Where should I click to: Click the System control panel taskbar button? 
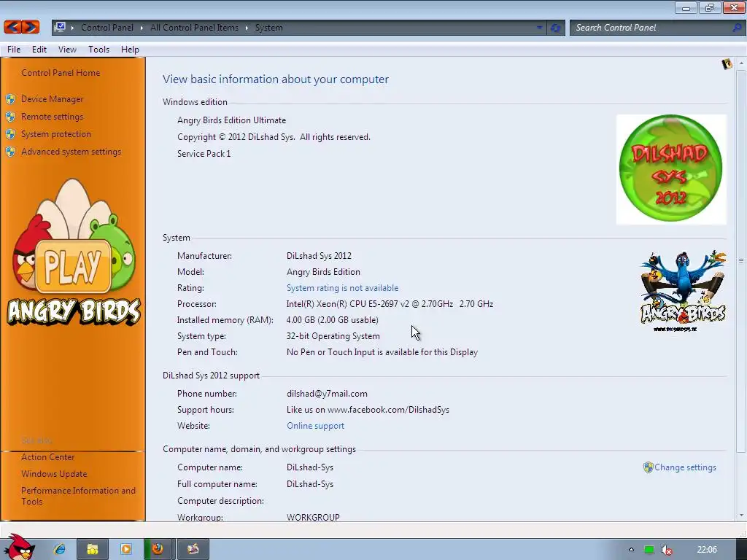click(x=193, y=549)
